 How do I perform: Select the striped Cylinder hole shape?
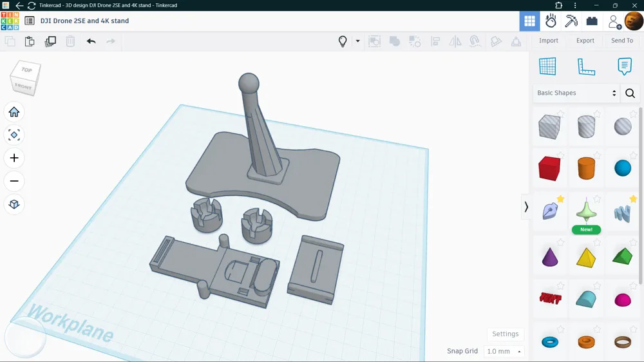tap(586, 126)
